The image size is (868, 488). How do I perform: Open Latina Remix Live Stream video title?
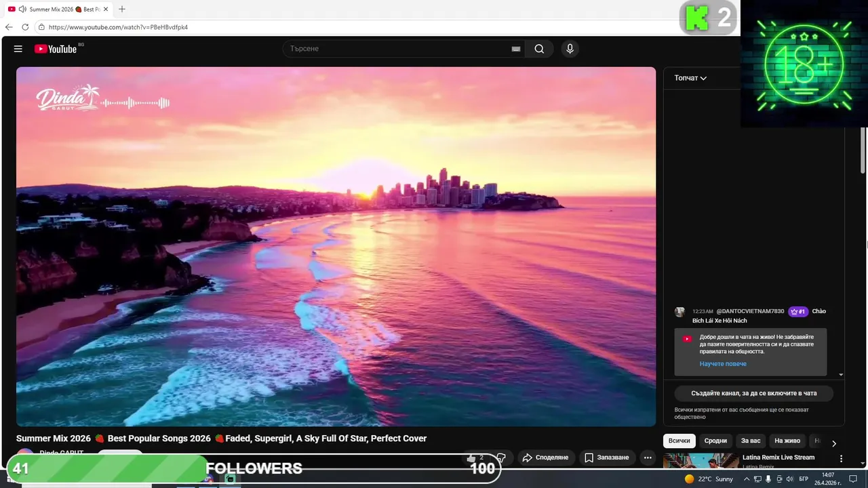778,457
